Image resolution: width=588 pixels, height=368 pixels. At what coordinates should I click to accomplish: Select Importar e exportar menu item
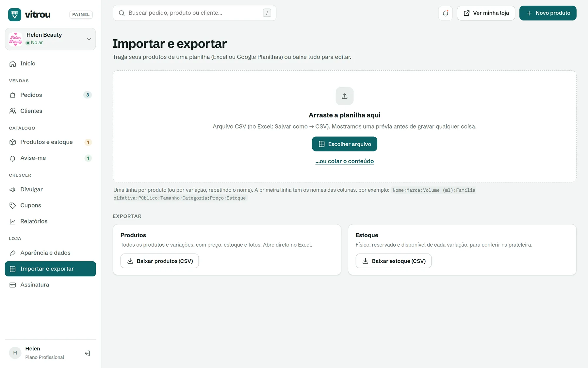50,269
